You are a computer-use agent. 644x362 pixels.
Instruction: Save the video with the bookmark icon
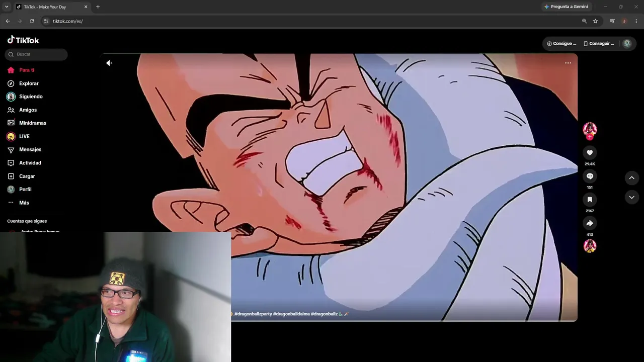click(590, 200)
